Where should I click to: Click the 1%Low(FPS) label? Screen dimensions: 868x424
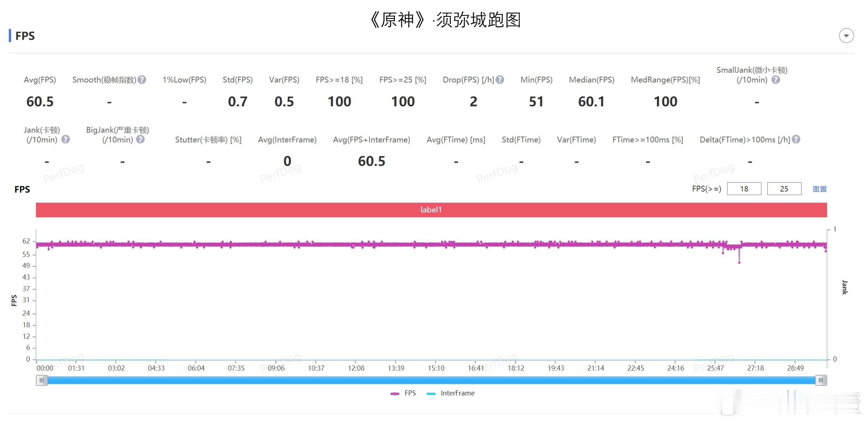pyautogui.click(x=184, y=80)
